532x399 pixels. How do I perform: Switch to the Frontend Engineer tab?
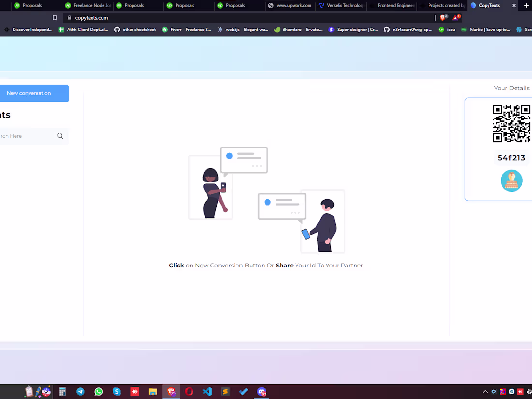[392, 5]
